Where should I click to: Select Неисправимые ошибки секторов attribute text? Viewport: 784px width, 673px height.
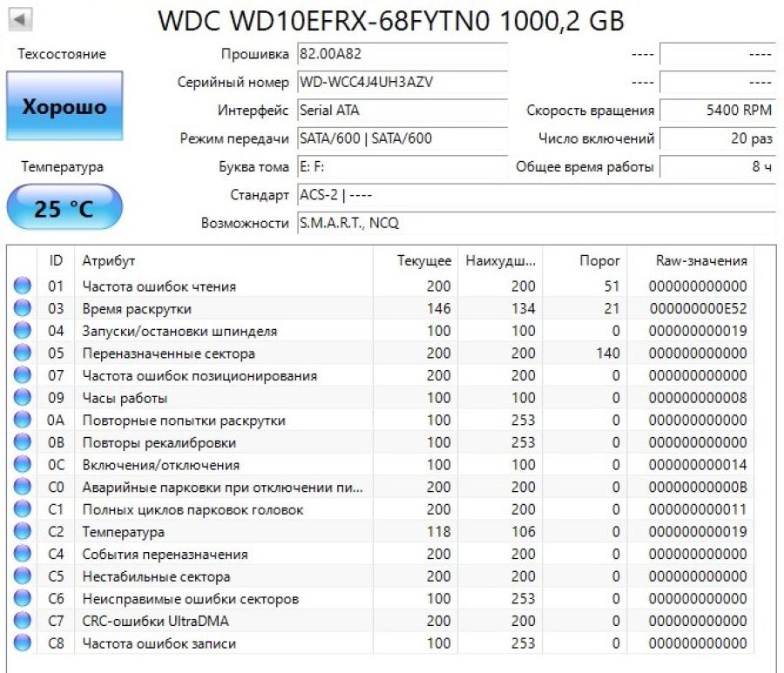pyautogui.click(x=191, y=598)
